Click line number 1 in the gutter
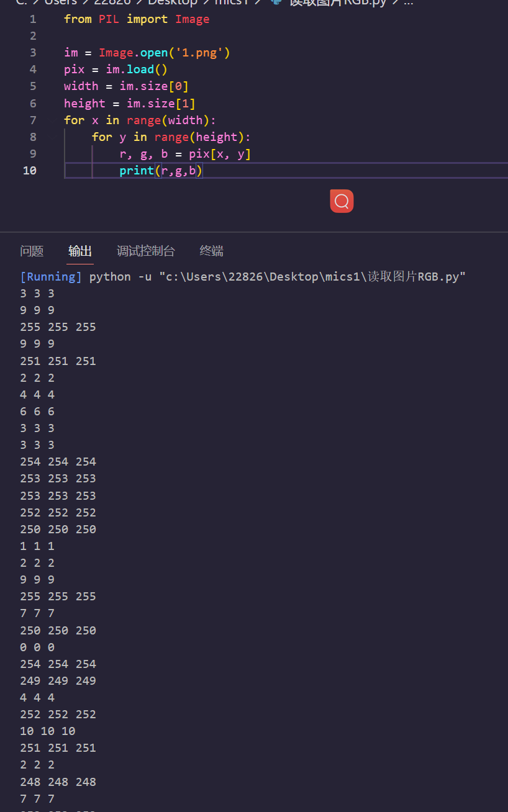508x812 pixels. click(x=33, y=19)
